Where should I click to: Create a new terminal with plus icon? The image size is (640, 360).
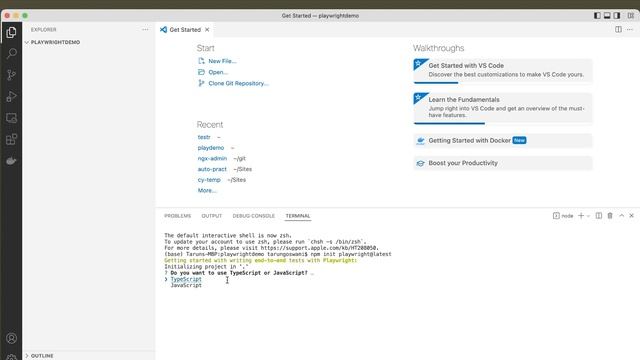(581, 216)
